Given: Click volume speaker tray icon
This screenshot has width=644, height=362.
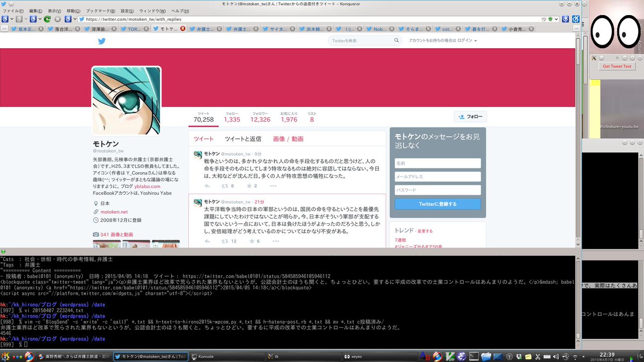Looking at the screenshot, I should coord(555,356).
